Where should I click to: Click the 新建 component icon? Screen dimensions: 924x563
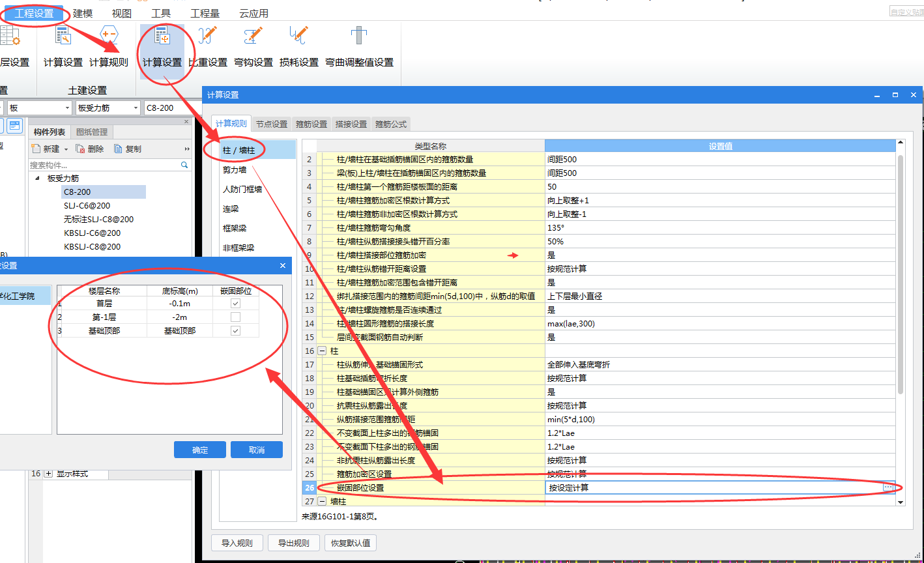tap(36, 149)
